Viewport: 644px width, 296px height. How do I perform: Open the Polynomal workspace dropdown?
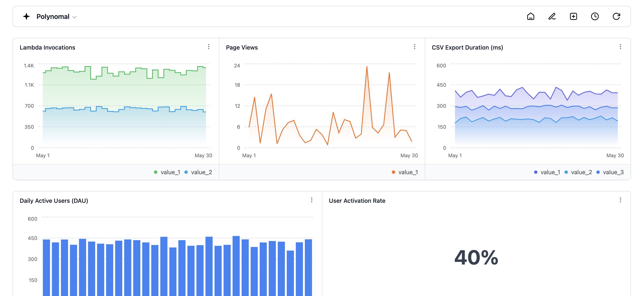[x=56, y=17]
